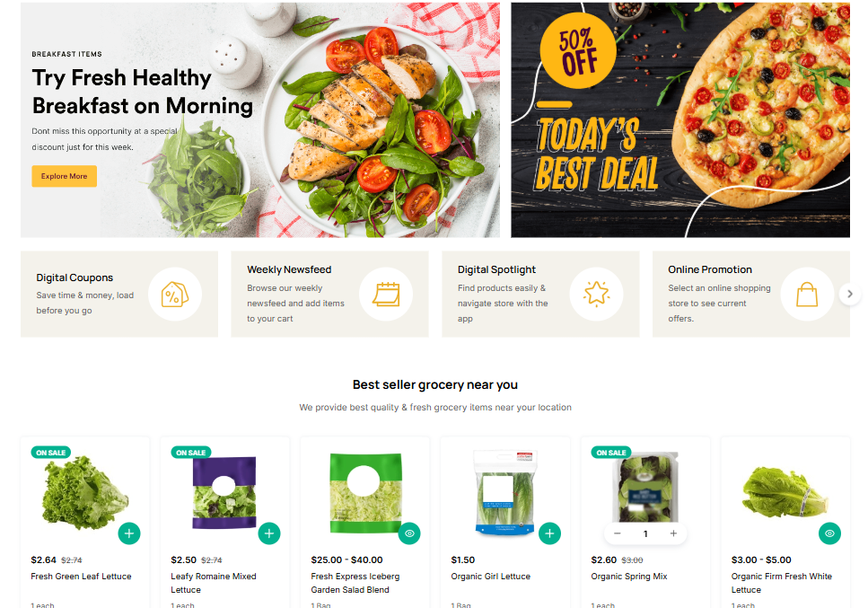Add Leafy Romaine Mixed Lettuce to cart
868x608 pixels.
pos(269,533)
